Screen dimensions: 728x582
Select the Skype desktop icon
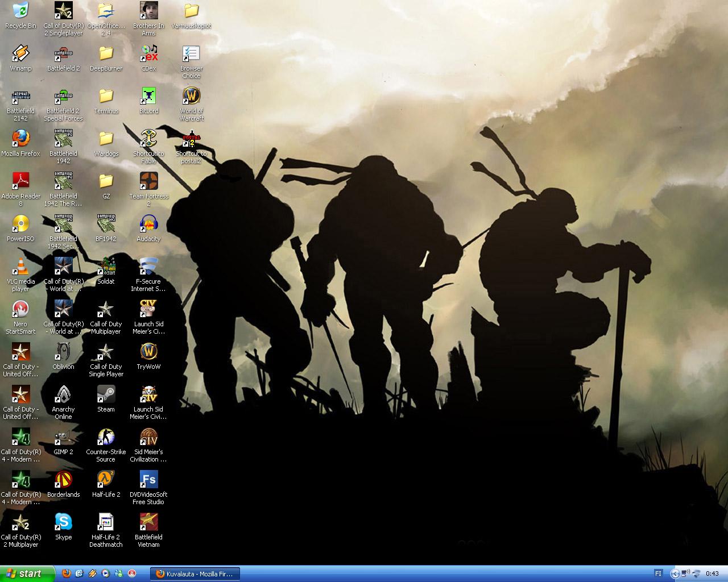(63, 522)
